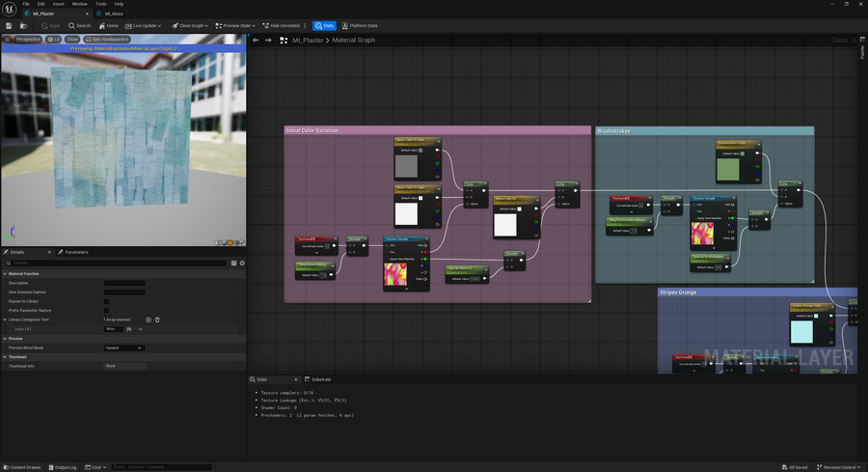868x472 pixels.
Task: Enable Prefix Parameter Names checkbox
Action: click(106, 310)
